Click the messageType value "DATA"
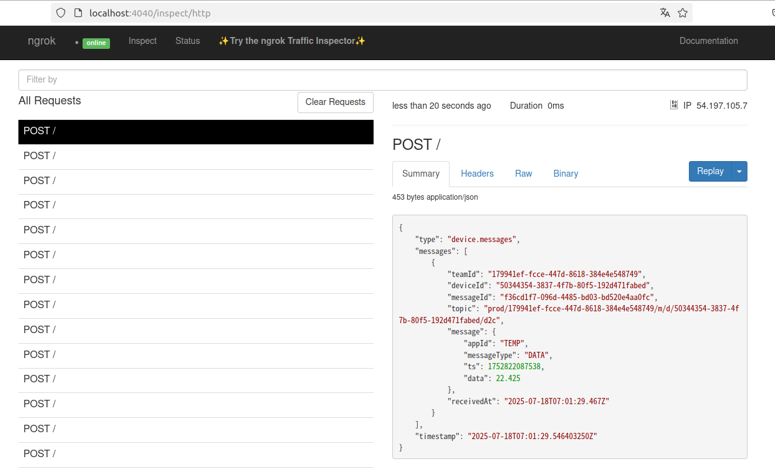 536,355
